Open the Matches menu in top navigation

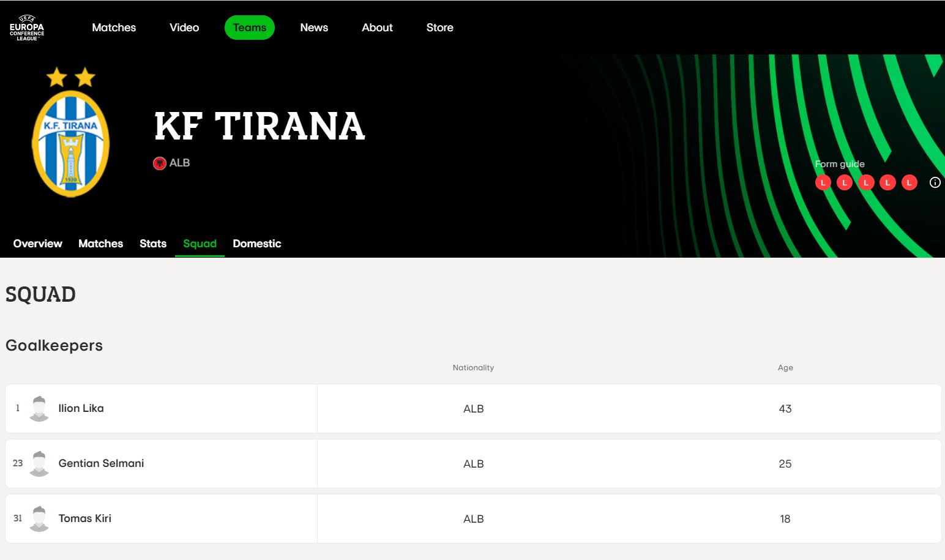point(114,28)
